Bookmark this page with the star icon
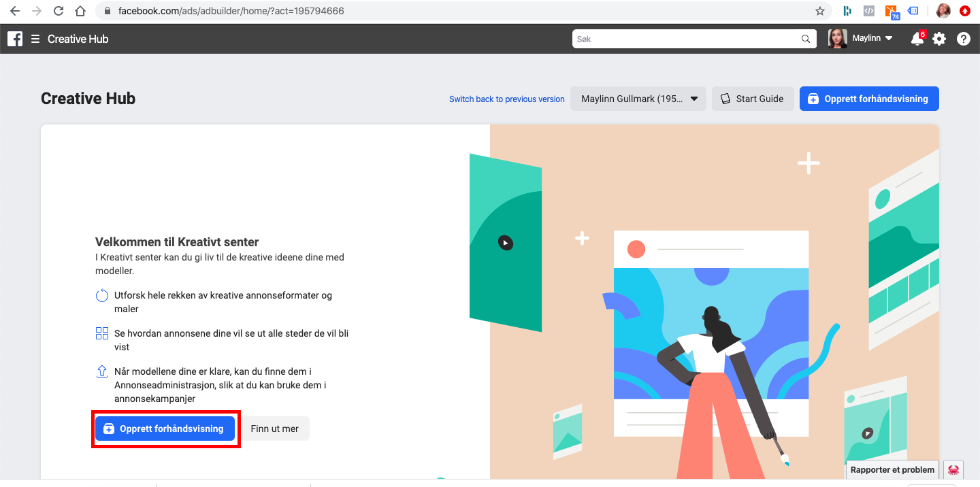The width and height of the screenshot is (980, 487). point(820,11)
